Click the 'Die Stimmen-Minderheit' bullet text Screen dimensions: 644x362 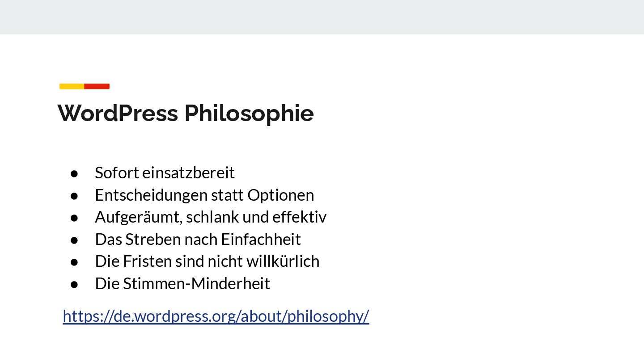[x=182, y=283]
